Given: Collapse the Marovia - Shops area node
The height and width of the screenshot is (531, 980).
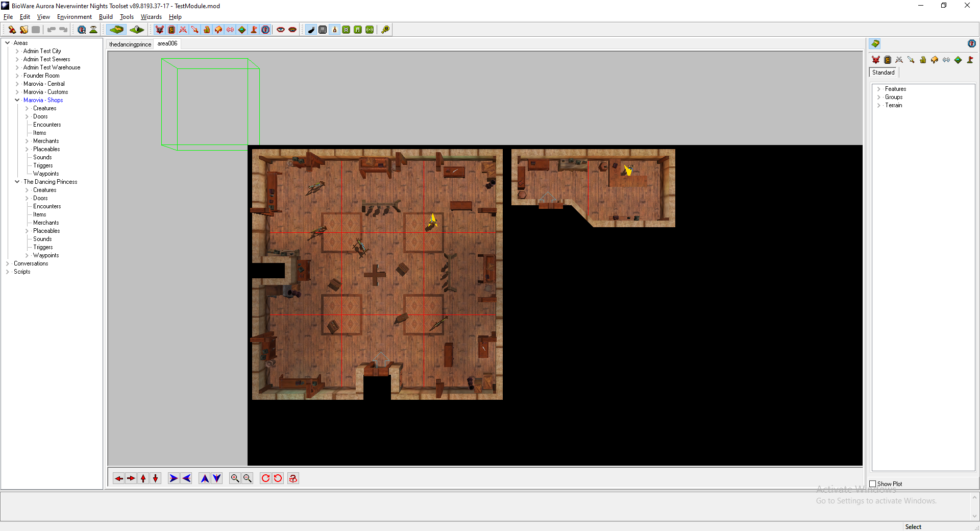Looking at the screenshot, I should click(x=17, y=100).
